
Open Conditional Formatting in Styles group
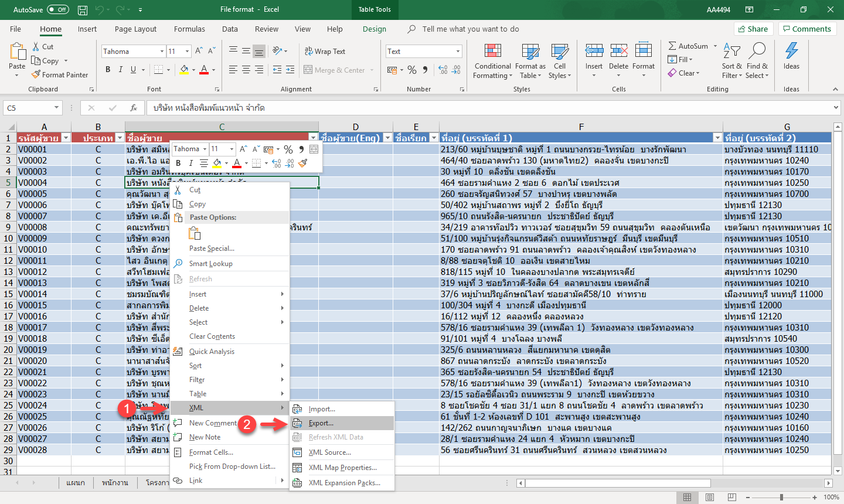point(492,61)
